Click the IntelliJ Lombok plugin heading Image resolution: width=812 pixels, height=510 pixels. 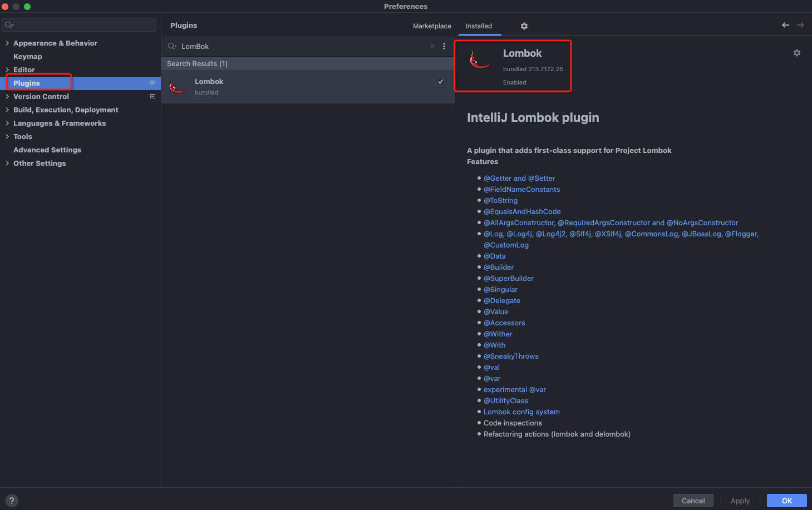(533, 117)
